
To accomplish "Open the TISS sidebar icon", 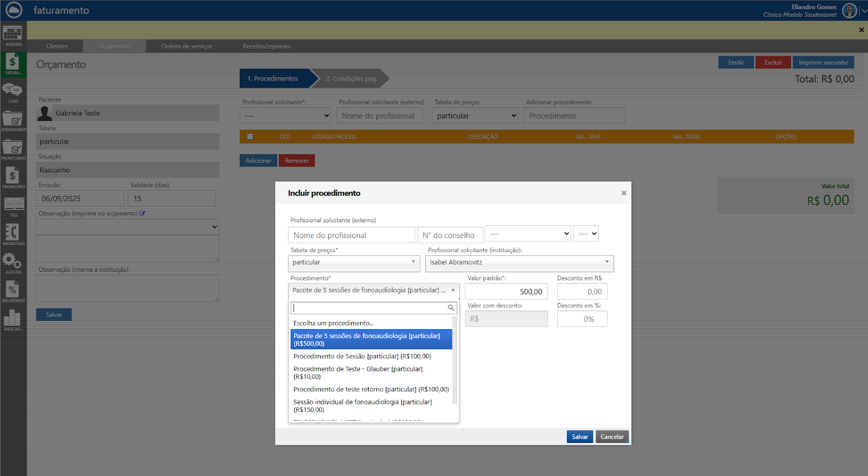I will tap(13, 207).
